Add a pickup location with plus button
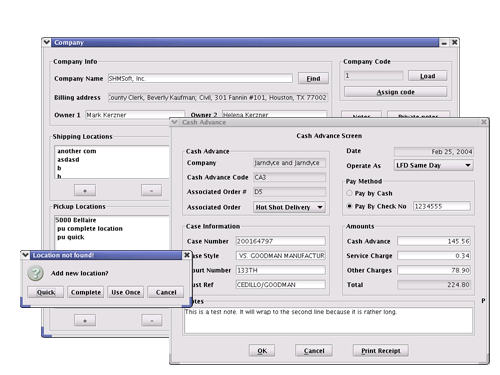500x375 pixels. point(85,320)
